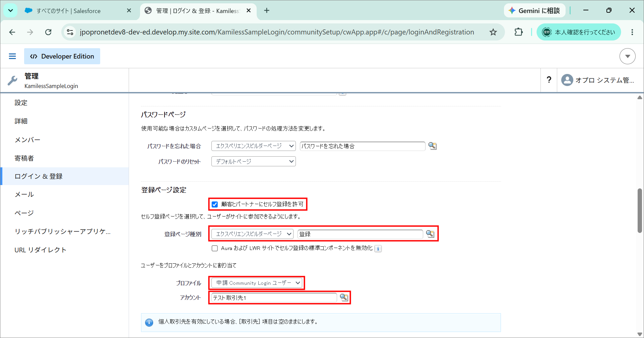Open help via the question mark icon
Image resolution: width=644 pixels, height=338 pixels.
549,80
